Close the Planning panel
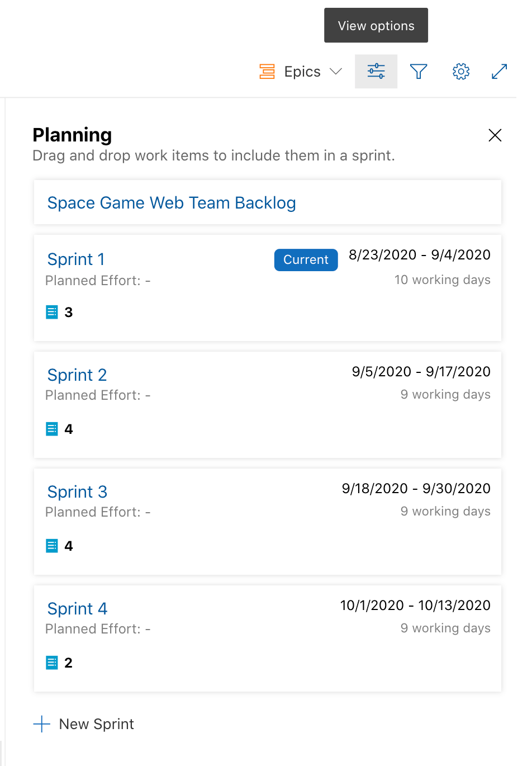This screenshot has width=532, height=766. pos(495,135)
